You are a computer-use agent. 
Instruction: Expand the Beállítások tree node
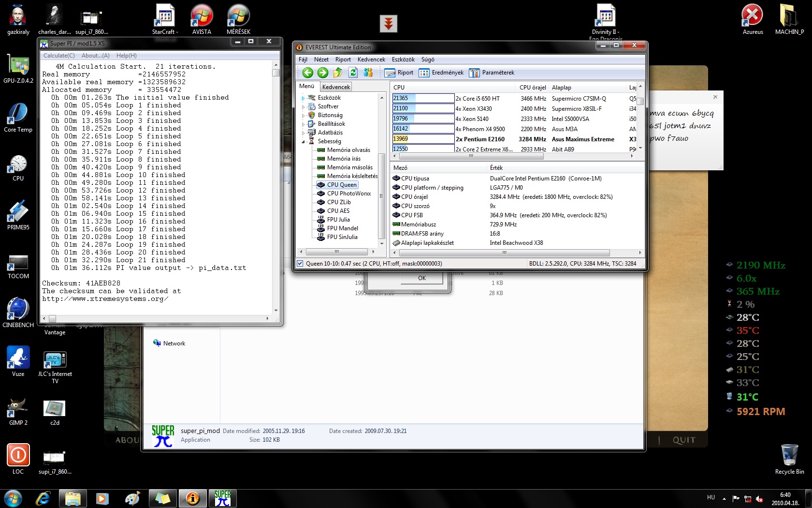point(303,124)
